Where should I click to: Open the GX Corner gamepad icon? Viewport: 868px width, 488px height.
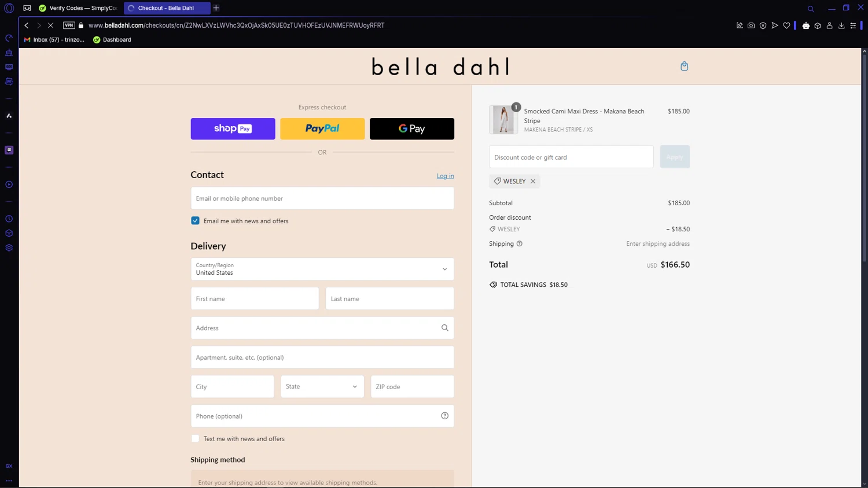pos(27,8)
